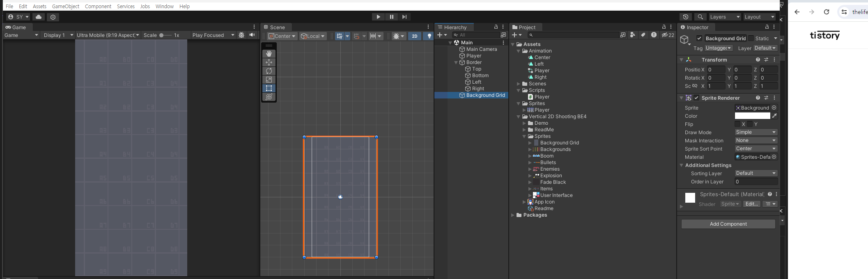Open the Layer Default dropdown
Screen dimensions: 868x279
coord(765,48)
